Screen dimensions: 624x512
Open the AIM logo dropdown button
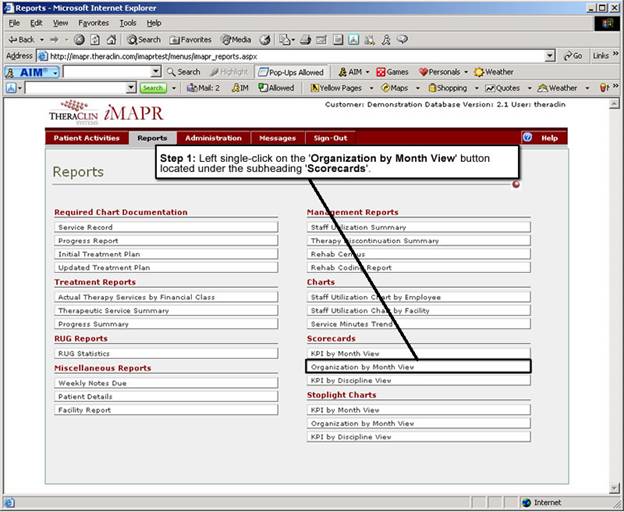click(x=32, y=72)
